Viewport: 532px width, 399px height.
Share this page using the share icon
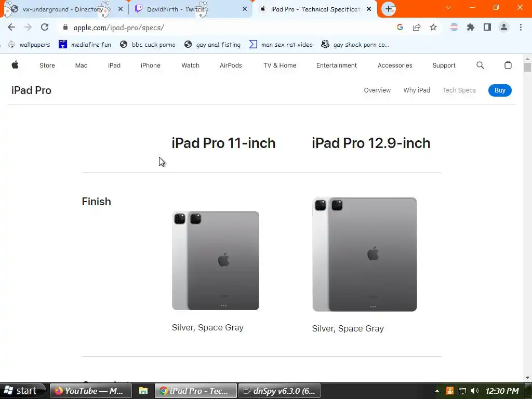(417, 28)
